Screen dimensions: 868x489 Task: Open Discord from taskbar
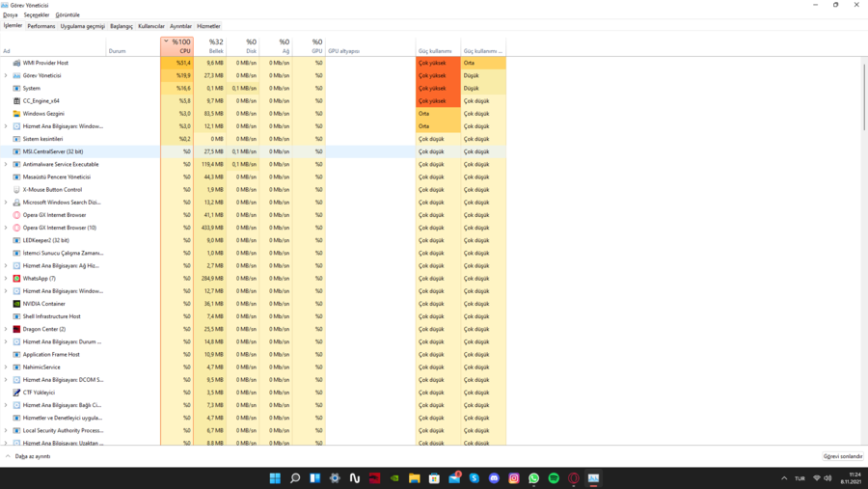point(495,478)
